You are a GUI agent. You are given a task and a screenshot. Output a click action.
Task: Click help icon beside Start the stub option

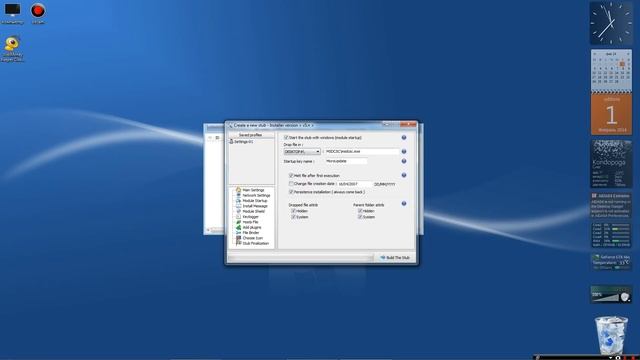[x=404, y=138]
